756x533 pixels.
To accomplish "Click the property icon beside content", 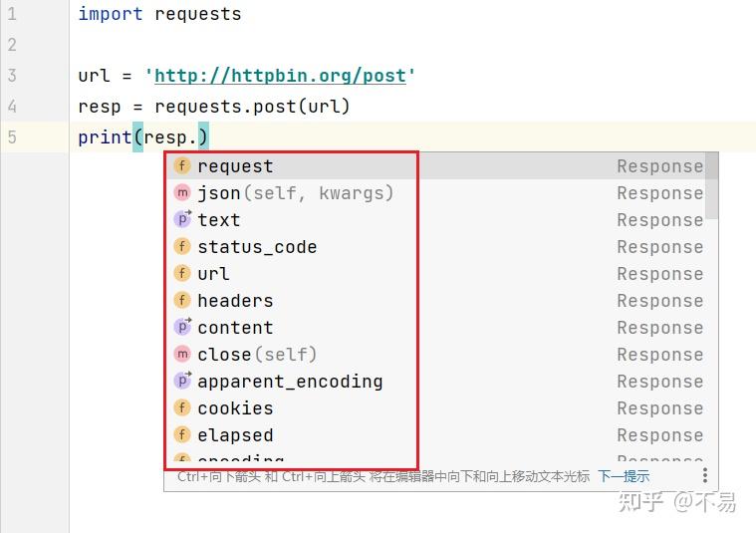I will coord(182,328).
